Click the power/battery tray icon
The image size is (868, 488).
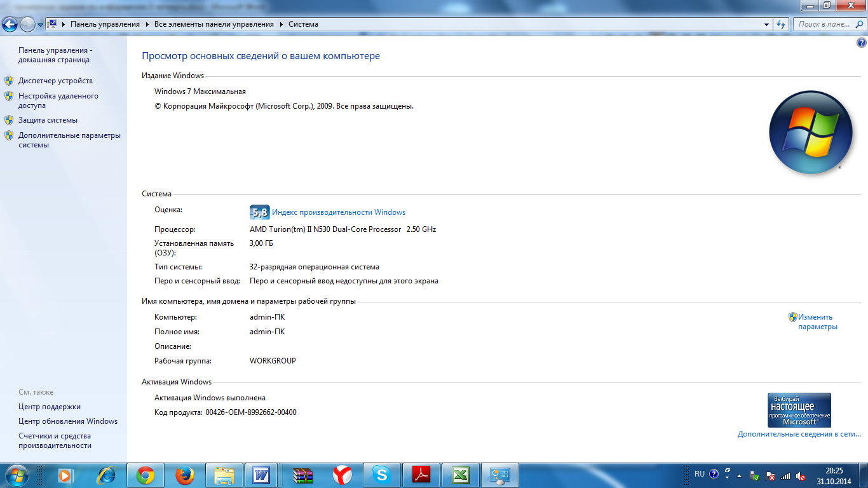pos(754,475)
